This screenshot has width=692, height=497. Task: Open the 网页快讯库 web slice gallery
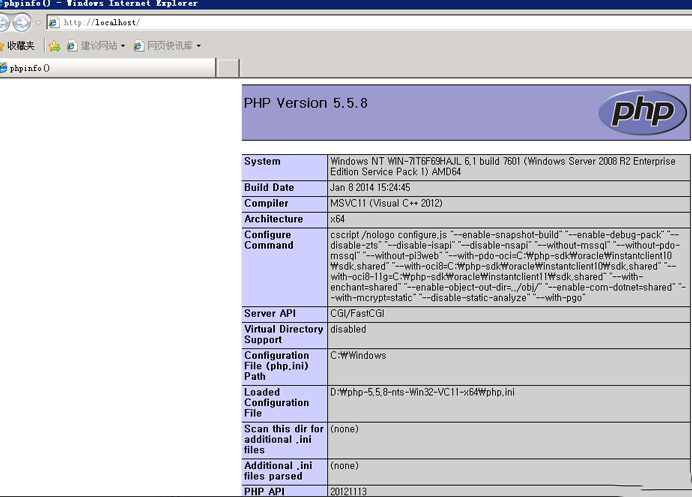pos(170,45)
